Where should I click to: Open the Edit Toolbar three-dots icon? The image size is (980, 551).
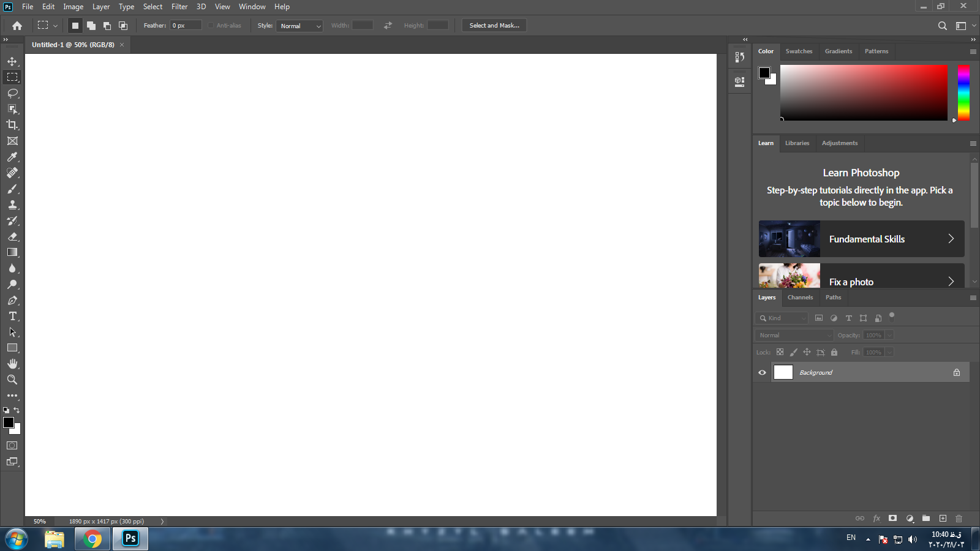coord(12,395)
